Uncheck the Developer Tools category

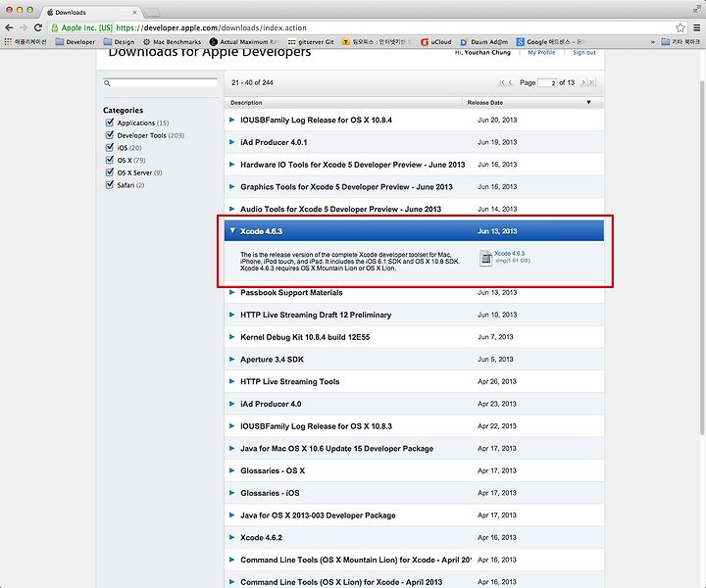pyautogui.click(x=110, y=135)
